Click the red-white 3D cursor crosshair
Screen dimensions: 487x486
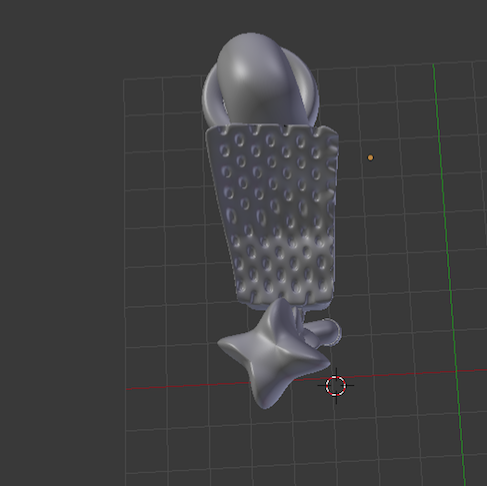(335, 386)
